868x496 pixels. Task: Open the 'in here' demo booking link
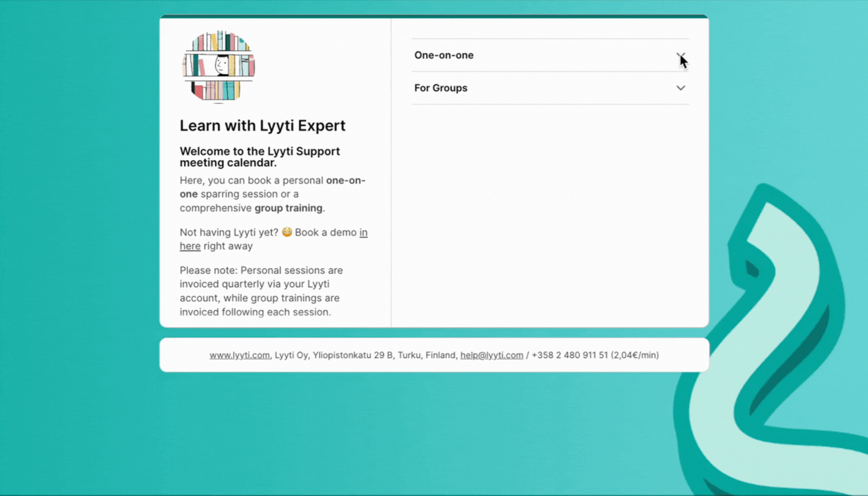[273, 239]
